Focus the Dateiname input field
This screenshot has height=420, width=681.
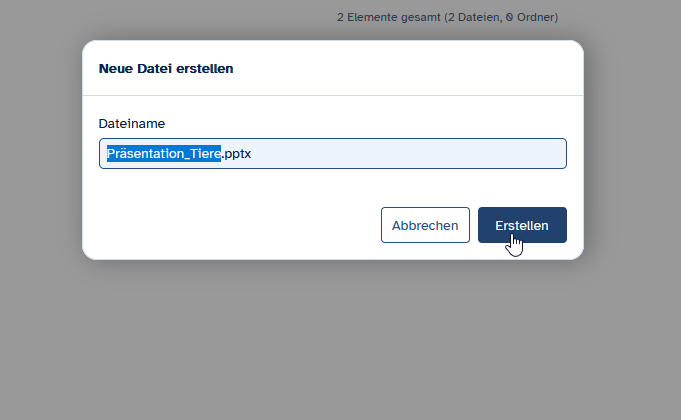click(x=400, y=154)
